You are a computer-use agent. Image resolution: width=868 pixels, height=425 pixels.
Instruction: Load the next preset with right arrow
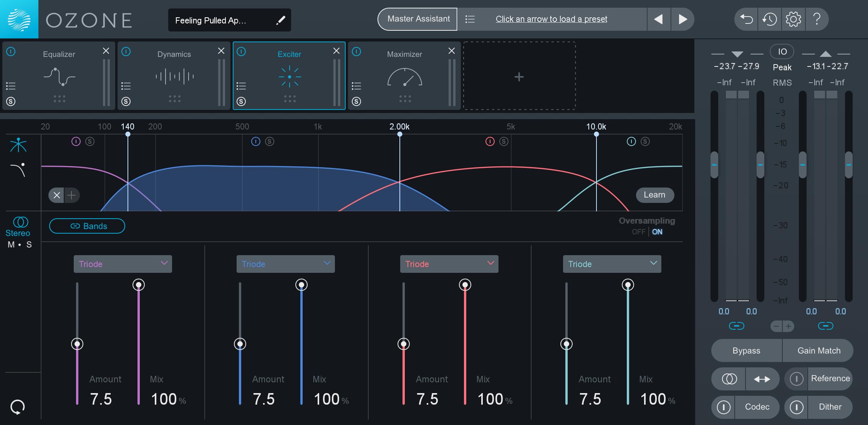tap(682, 19)
